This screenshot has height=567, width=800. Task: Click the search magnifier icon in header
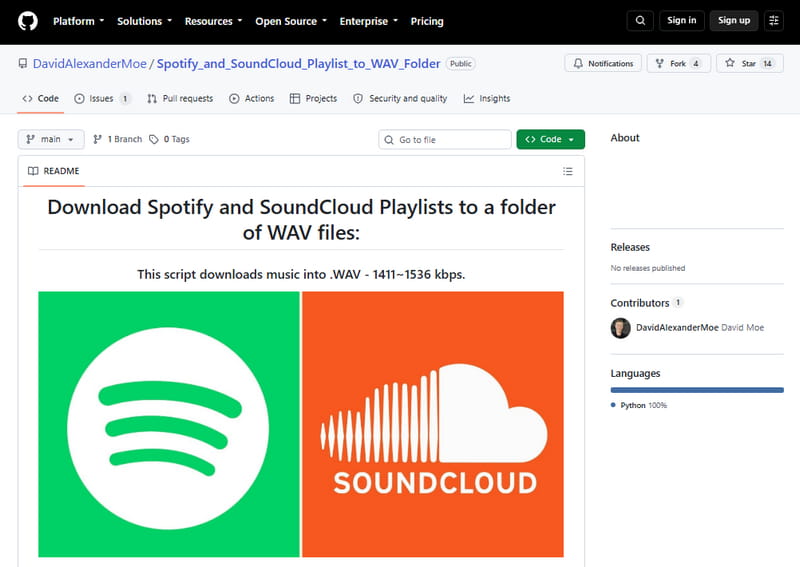click(640, 21)
